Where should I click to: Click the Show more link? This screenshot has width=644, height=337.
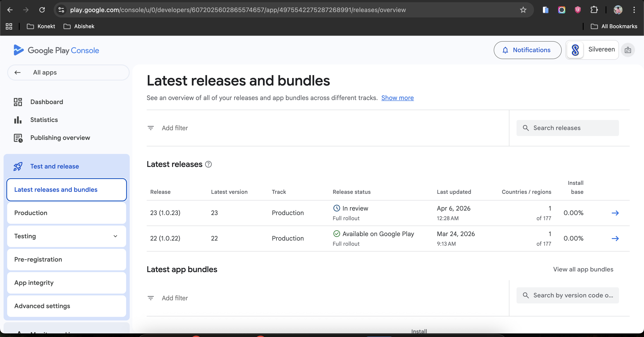(397, 98)
